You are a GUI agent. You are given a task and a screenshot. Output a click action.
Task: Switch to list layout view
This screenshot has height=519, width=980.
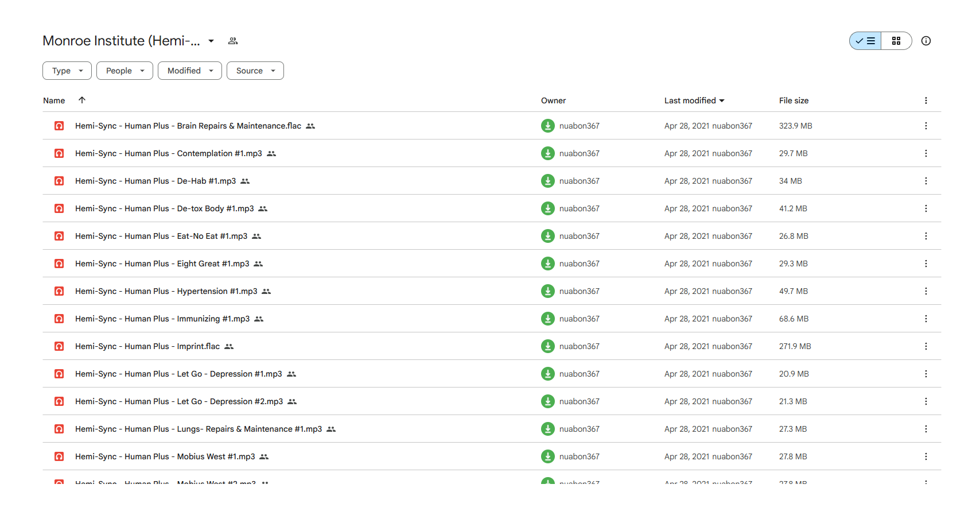pyautogui.click(x=865, y=41)
